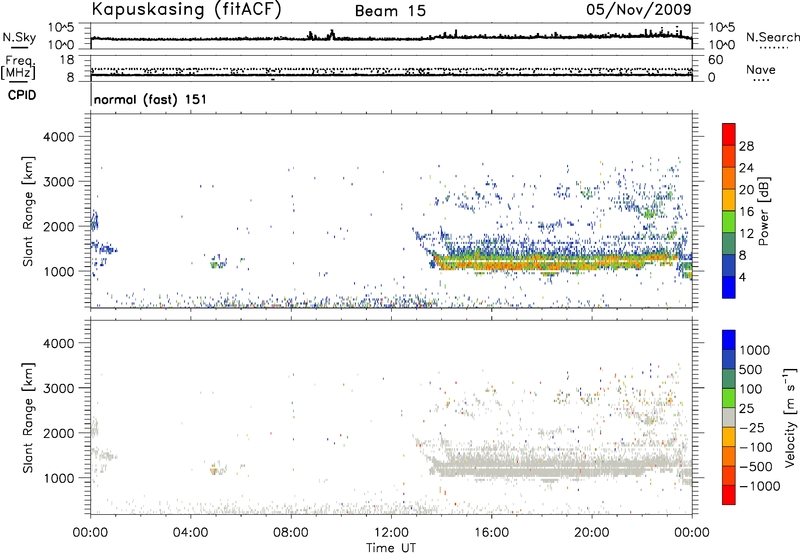Click the date '05/Nov/2009'

click(639, 10)
